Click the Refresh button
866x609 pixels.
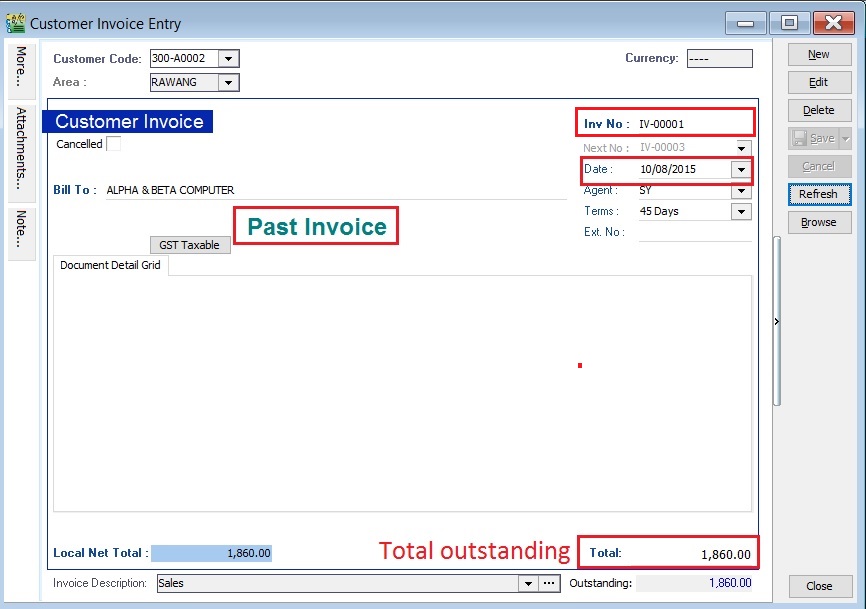pyautogui.click(x=818, y=194)
